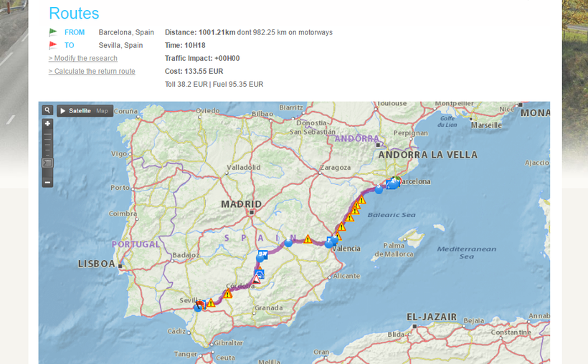588x364 pixels.
Task: Switch map to Satellite view
Action: (x=80, y=111)
